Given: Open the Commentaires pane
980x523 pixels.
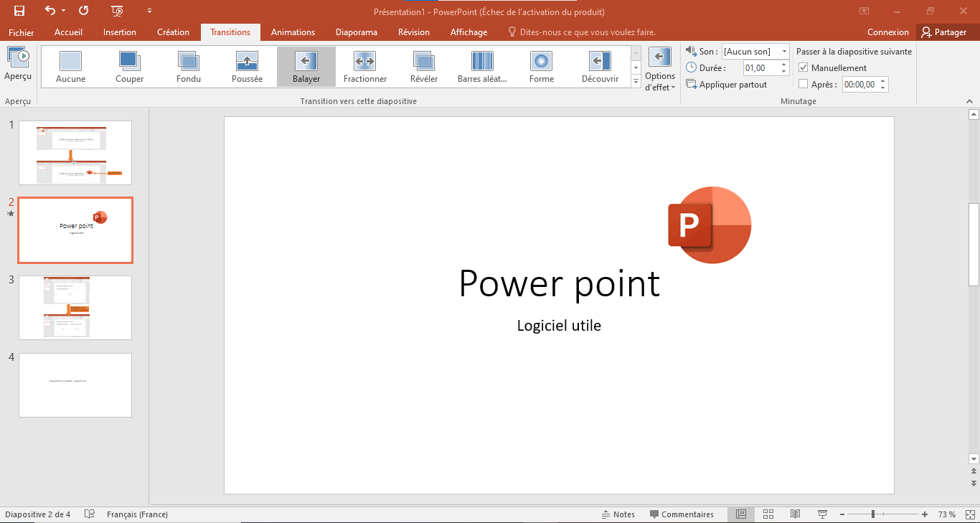Looking at the screenshot, I should click(682, 514).
